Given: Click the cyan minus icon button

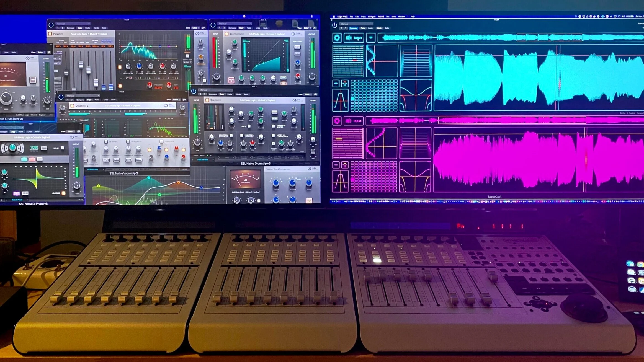Looking at the screenshot, I should click(336, 83).
